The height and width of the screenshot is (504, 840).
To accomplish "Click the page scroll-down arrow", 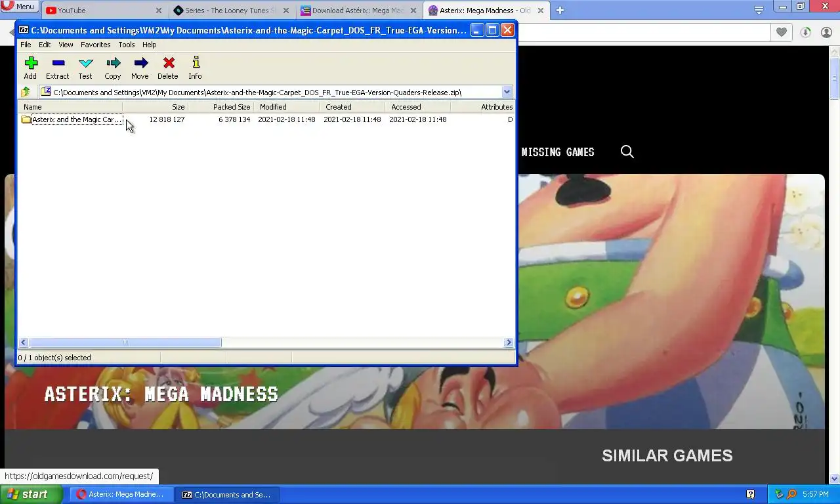I will (835, 478).
